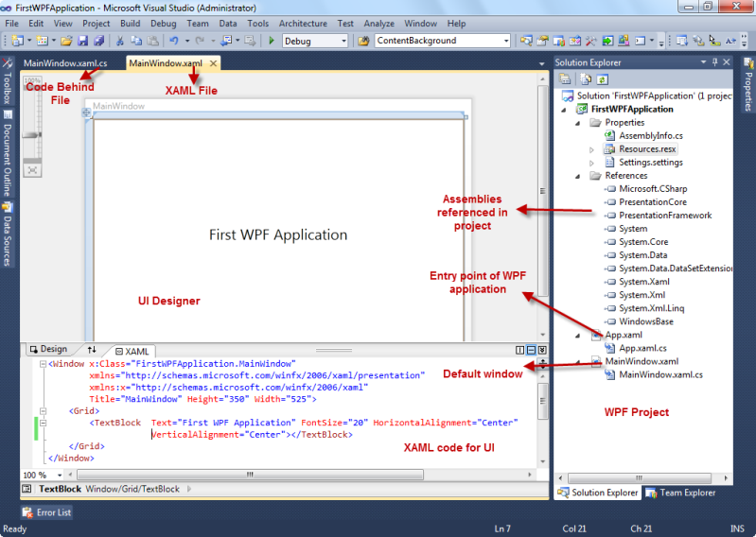Open the Document Outline side panel

tap(8, 154)
